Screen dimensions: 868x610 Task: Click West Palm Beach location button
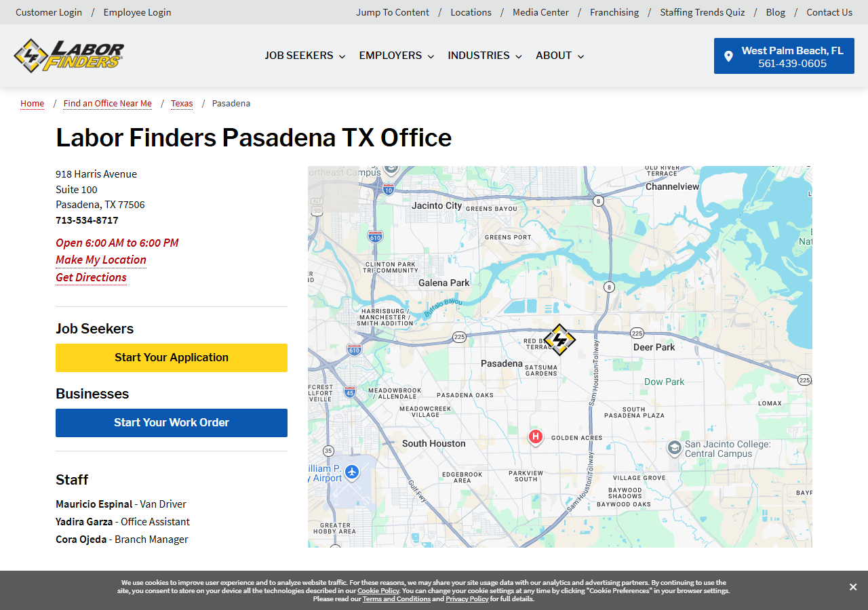[784, 56]
